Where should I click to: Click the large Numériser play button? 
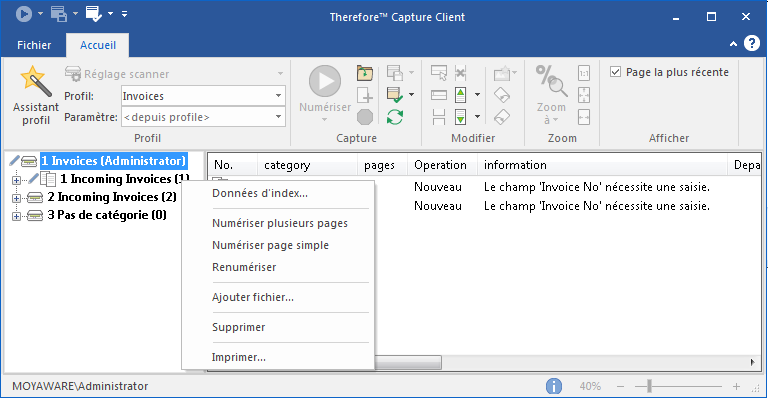point(325,81)
